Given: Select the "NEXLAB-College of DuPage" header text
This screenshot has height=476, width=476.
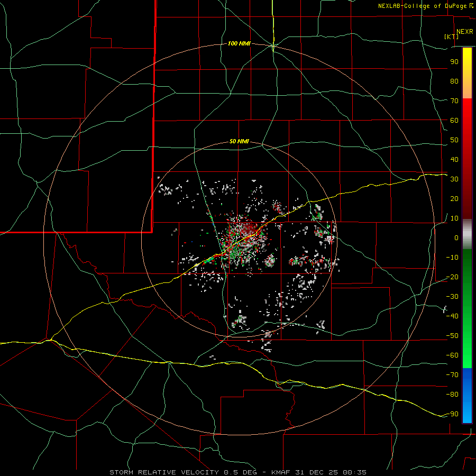Looking at the screenshot, I should point(423,6).
